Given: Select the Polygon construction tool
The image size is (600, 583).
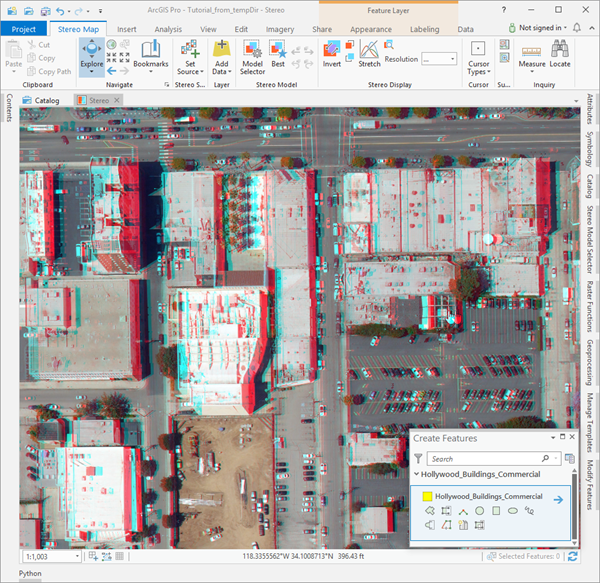Looking at the screenshot, I should [x=430, y=511].
